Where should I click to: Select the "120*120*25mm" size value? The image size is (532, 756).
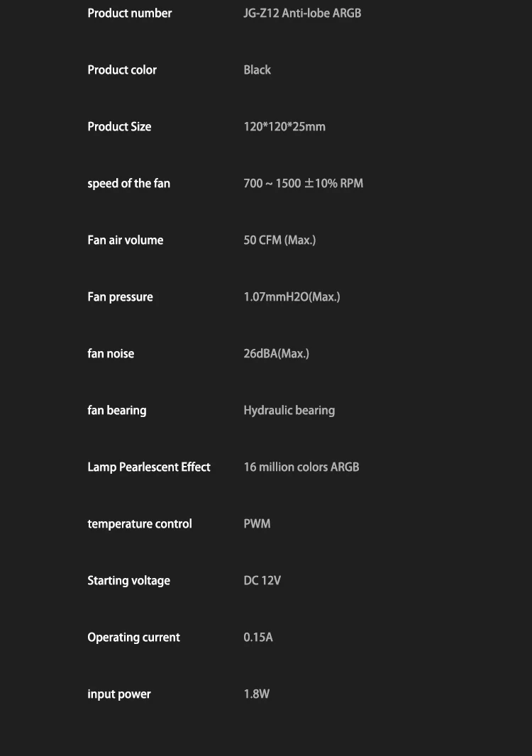[284, 127]
